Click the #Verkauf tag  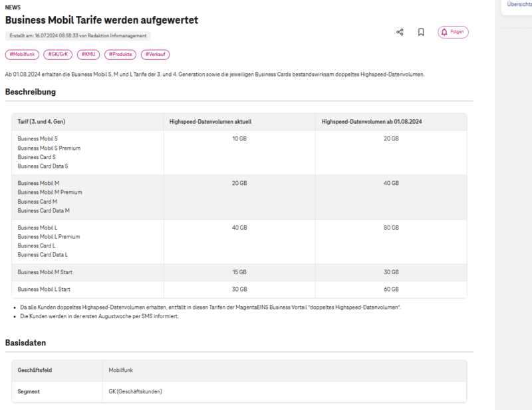pyautogui.click(x=155, y=55)
